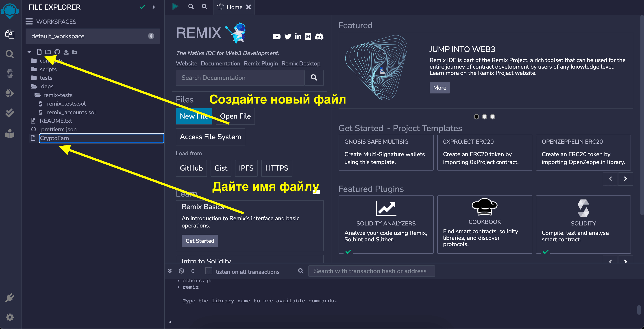Click the New File button
Screen dimensions: 644x329
click(x=193, y=116)
